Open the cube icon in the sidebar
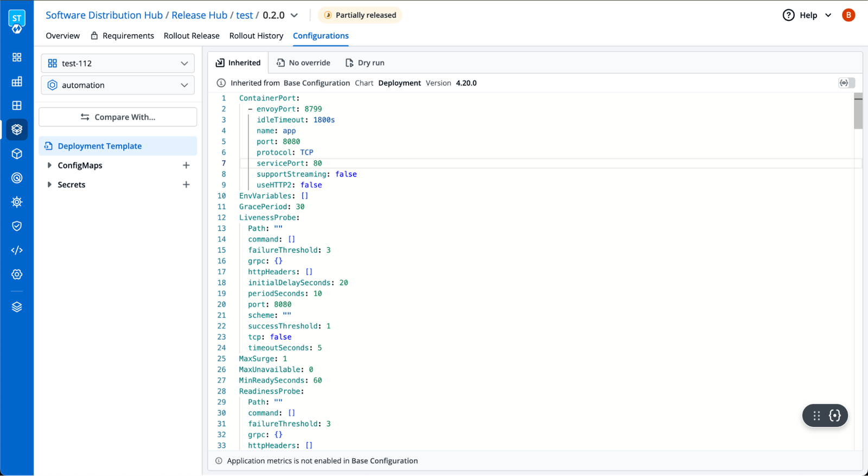868x476 pixels. pos(17,154)
